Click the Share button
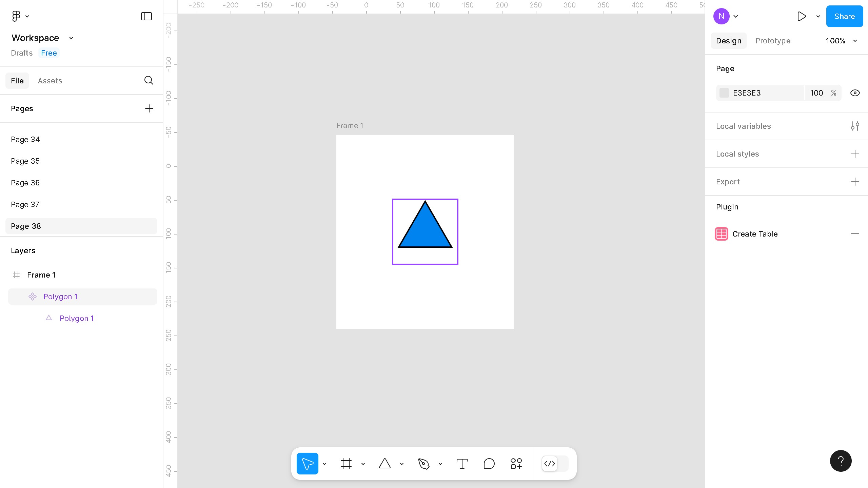This screenshot has width=868, height=488. tap(844, 16)
